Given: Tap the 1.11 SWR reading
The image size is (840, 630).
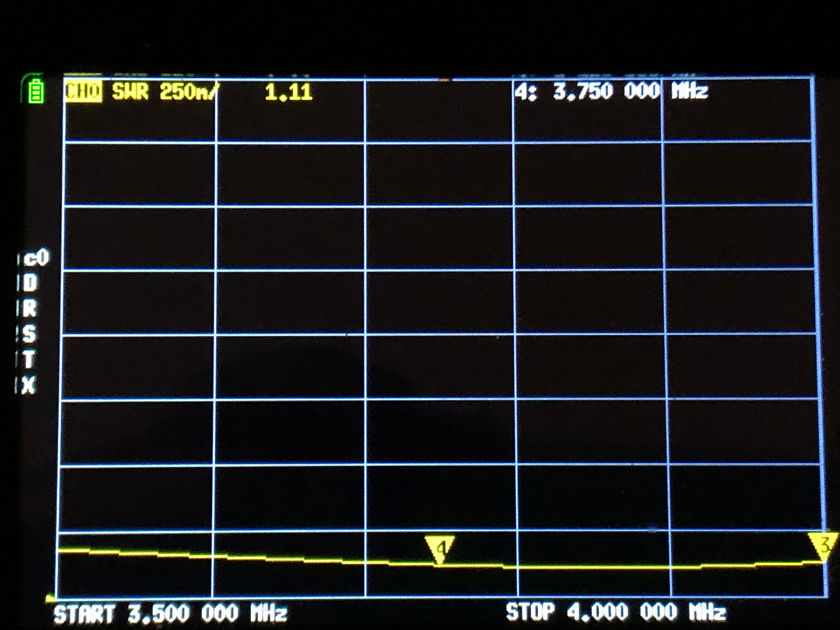Looking at the screenshot, I should click(x=288, y=92).
